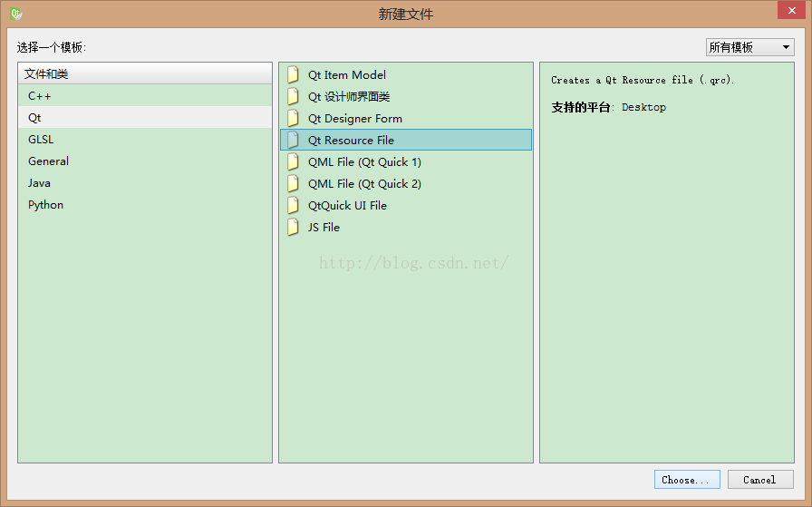Screen dimensions: 812x507
Task: Pick the Qt 设计师界面类 template
Action: pyautogui.click(x=406, y=96)
